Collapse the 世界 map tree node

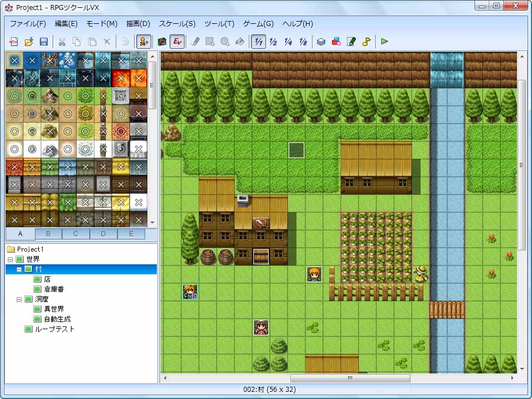10,259
